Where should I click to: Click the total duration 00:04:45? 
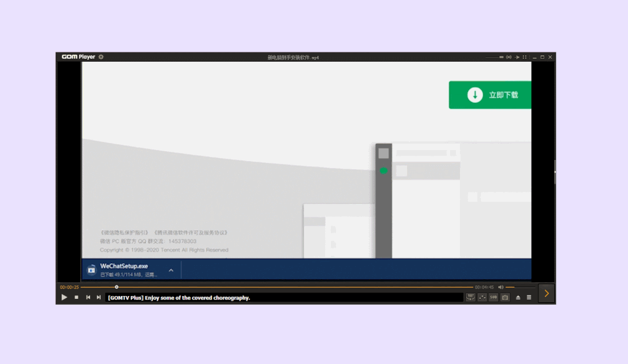484,287
